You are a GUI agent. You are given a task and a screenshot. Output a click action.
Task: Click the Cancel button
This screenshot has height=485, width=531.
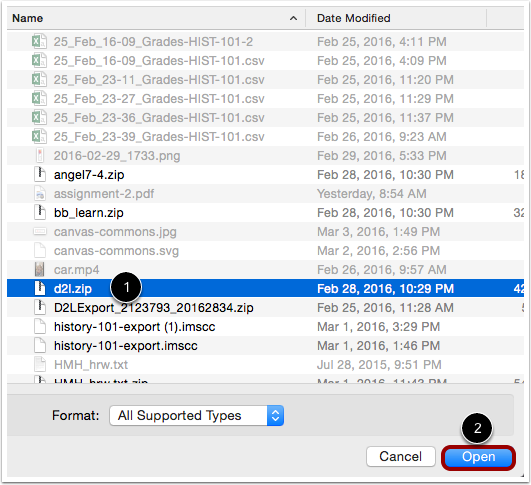click(401, 457)
